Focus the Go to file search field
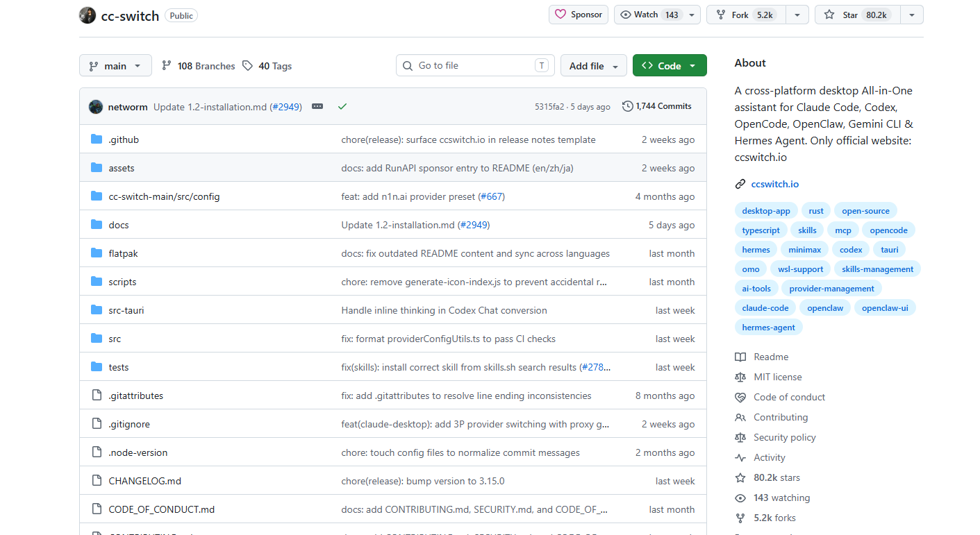The width and height of the screenshot is (980, 535). click(475, 65)
